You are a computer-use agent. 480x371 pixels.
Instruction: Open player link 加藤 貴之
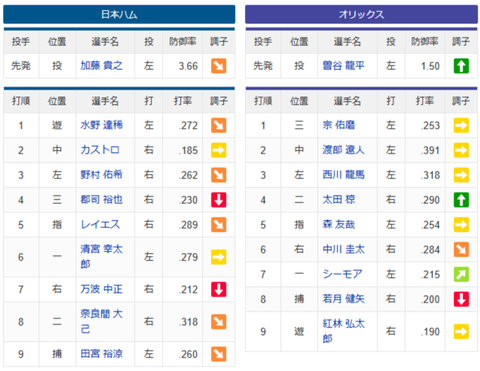pos(101,66)
